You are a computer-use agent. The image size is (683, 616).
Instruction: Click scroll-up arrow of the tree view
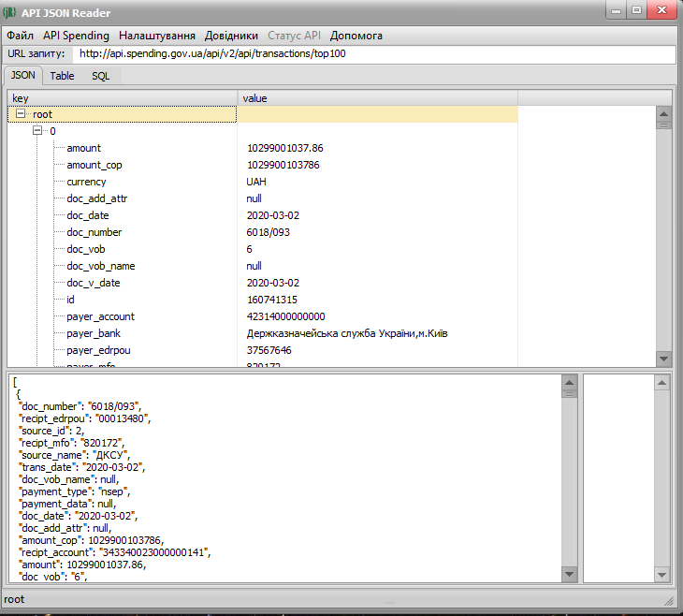(x=664, y=114)
